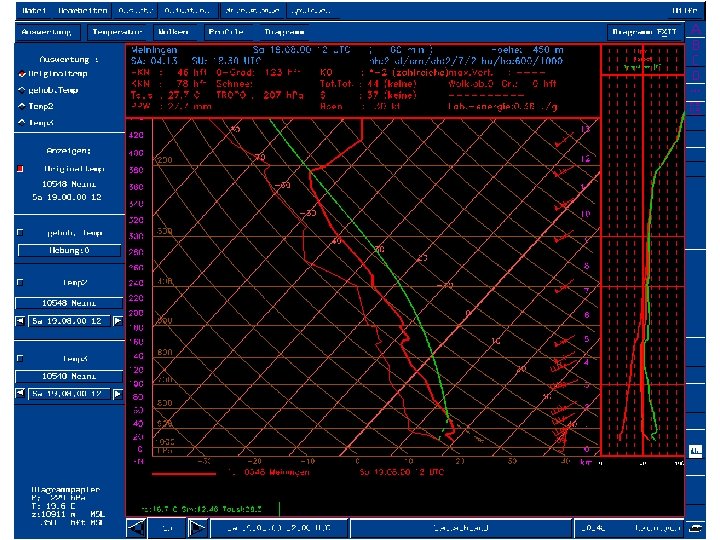Viewport: 720px width, 540px height.
Task: Click the printer icon at bottom right
Action: pos(695,528)
